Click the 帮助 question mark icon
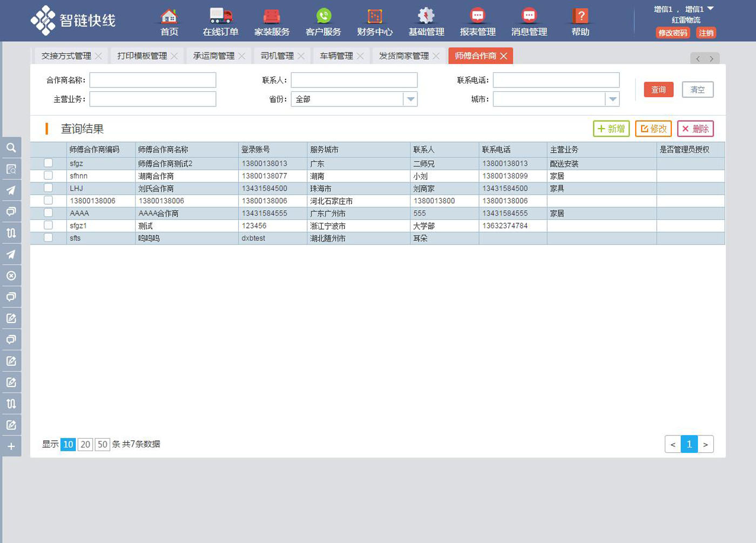Viewport: 756px width, 543px height. click(x=580, y=16)
